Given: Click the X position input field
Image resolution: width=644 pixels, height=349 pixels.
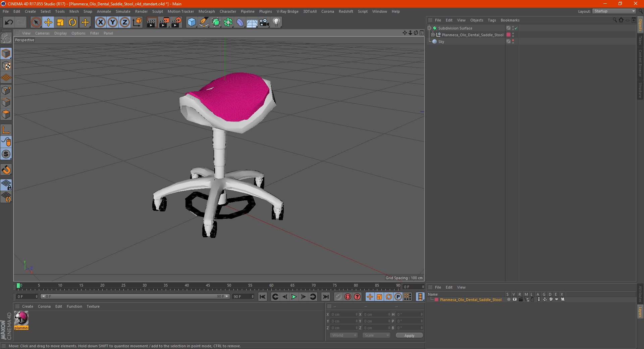Looking at the screenshot, I should (344, 314).
